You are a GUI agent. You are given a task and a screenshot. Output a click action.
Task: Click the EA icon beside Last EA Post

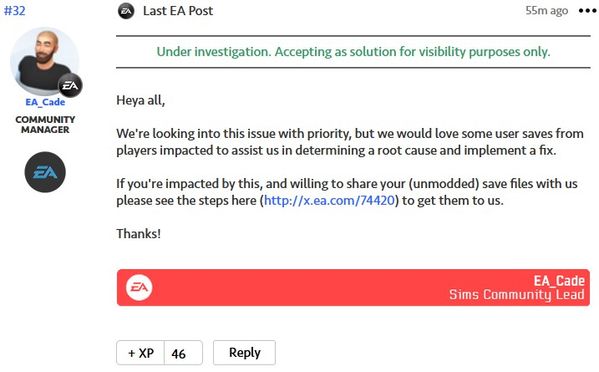[x=126, y=11]
